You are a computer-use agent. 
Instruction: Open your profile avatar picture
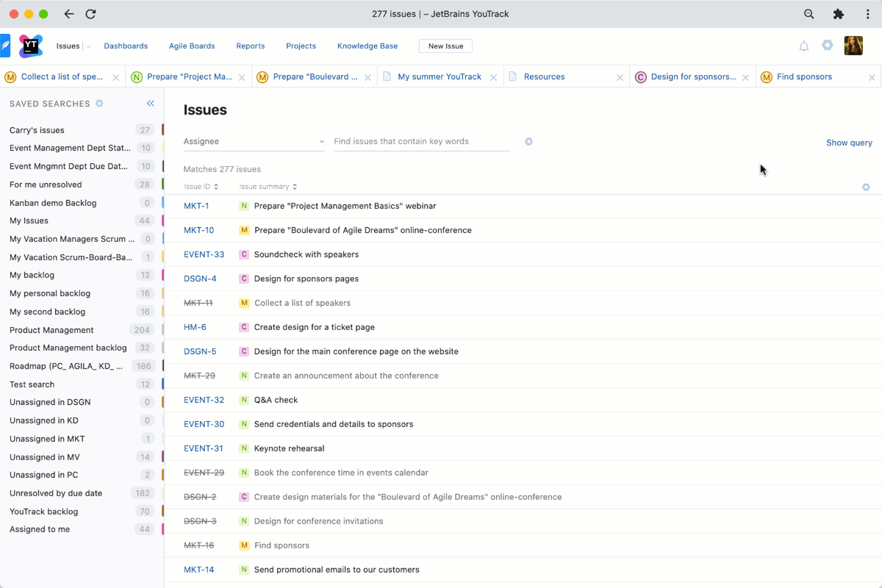pyautogui.click(x=853, y=46)
